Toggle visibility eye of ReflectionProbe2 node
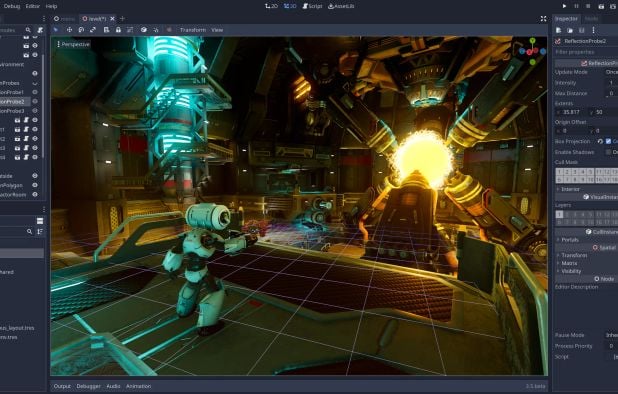 coord(35,101)
